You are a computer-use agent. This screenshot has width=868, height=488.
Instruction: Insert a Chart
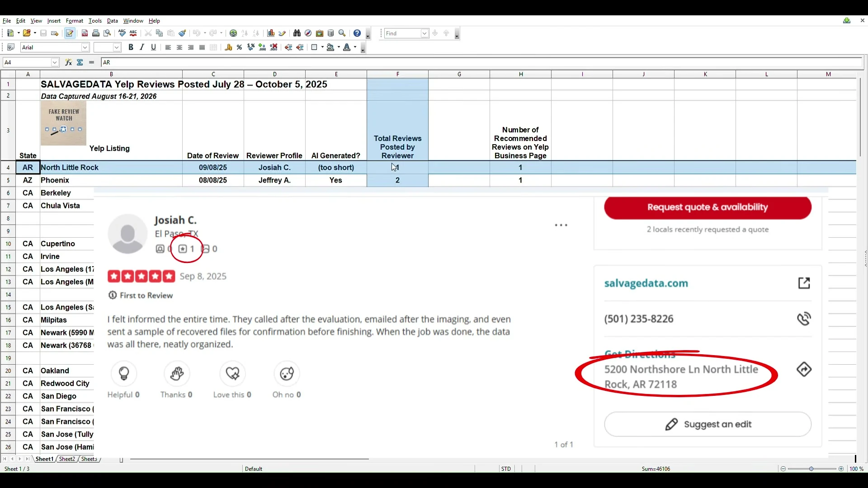pos(271,33)
